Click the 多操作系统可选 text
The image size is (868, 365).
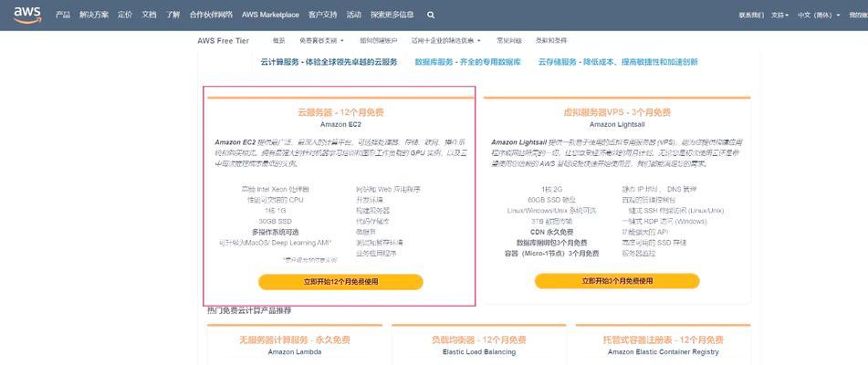tap(275, 233)
